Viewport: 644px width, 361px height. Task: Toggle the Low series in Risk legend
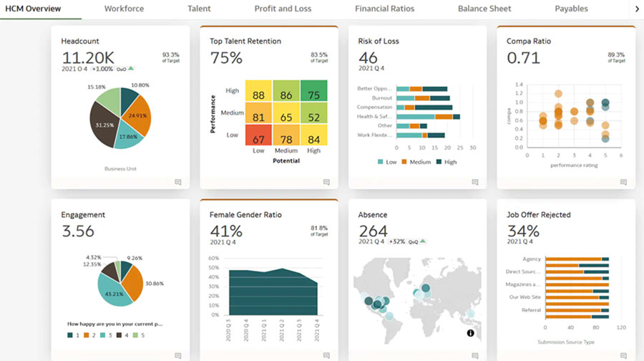pos(386,162)
